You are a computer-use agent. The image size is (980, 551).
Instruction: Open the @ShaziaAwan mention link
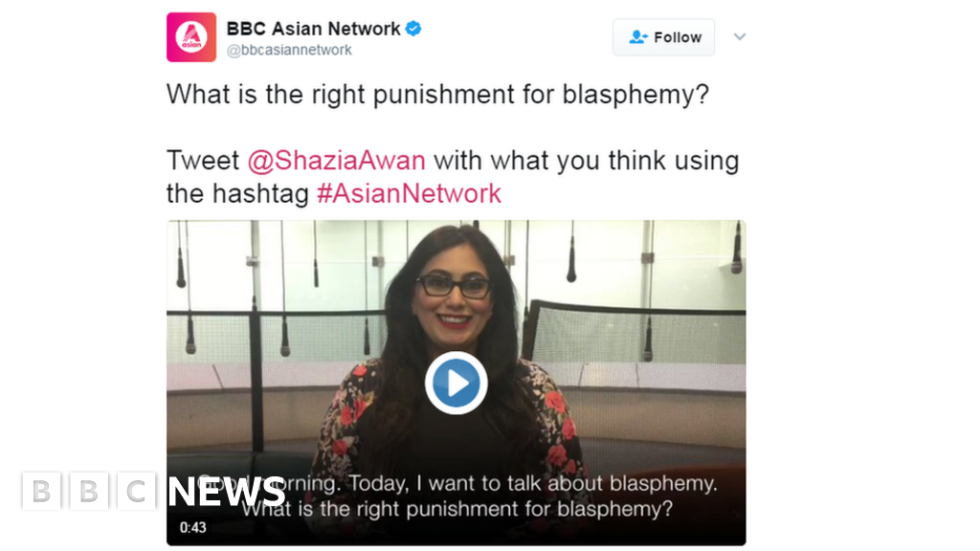point(336,161)
